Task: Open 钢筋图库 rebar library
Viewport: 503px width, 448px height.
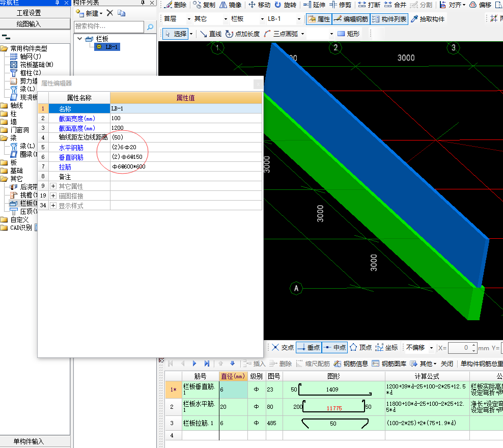Action: point(389,363)
